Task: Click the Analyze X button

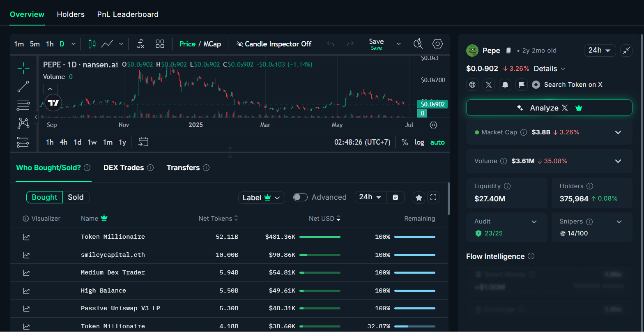Action: click(549, 108)
